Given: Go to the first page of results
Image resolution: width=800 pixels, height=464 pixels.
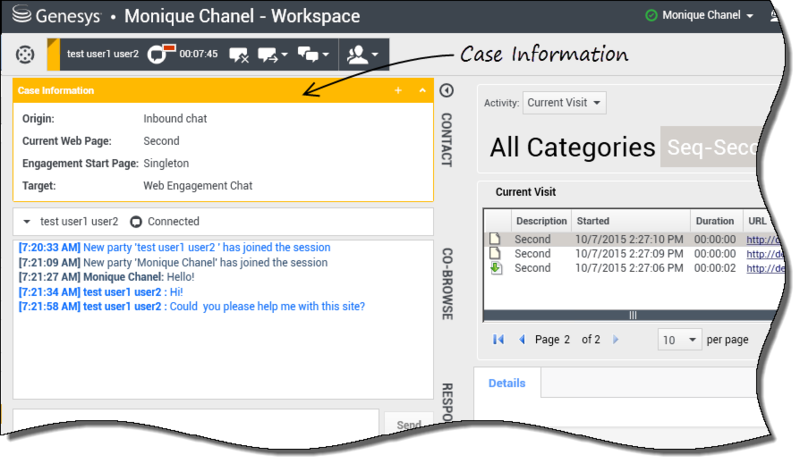Looking at the screenshot, I should coord(498,339).
